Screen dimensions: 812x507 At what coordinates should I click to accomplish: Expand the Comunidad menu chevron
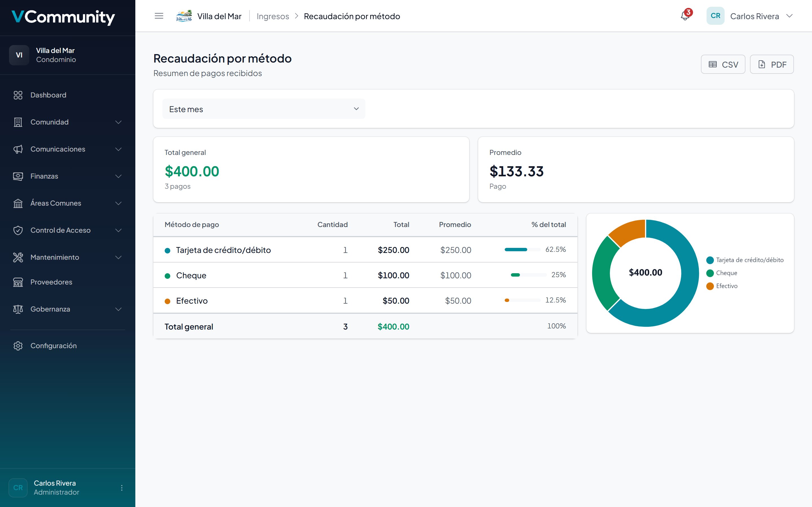(x=118, y=122)
